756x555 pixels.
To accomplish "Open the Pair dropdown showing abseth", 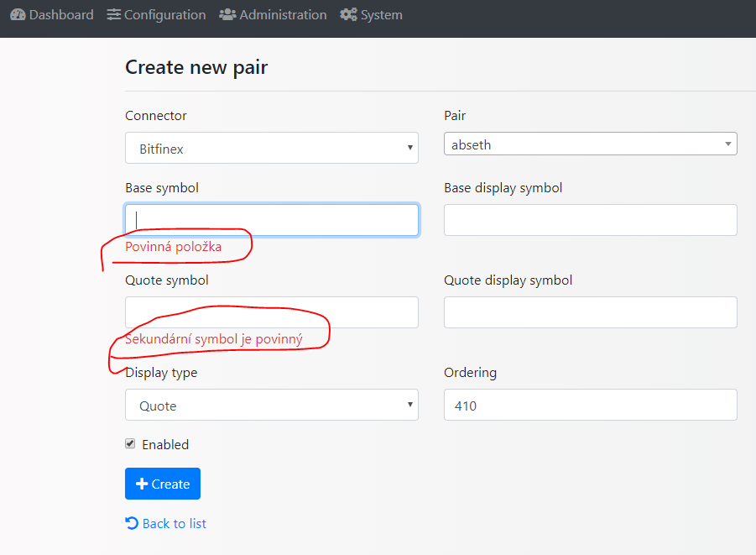I will pos(590,144).
